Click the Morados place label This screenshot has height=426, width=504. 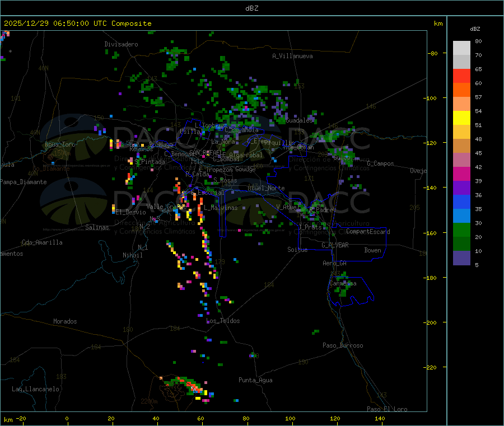coord(66,321)
